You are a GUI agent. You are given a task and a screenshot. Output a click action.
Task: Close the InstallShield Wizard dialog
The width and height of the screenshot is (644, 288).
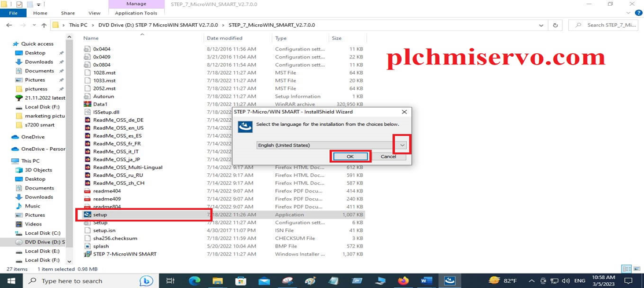[x=404, y=111]
